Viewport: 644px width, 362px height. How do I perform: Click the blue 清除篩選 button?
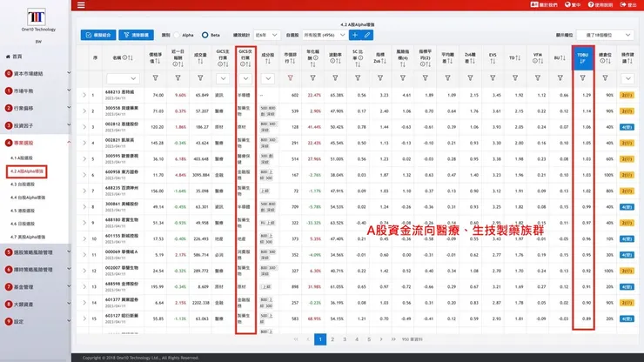(x=137, y=35)
